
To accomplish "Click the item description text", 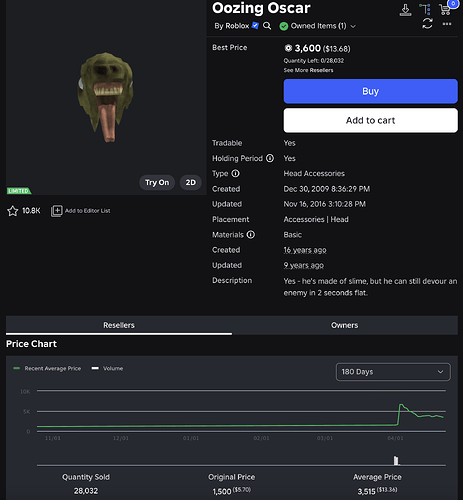I will pyautogui.click(x=370, y=287).
